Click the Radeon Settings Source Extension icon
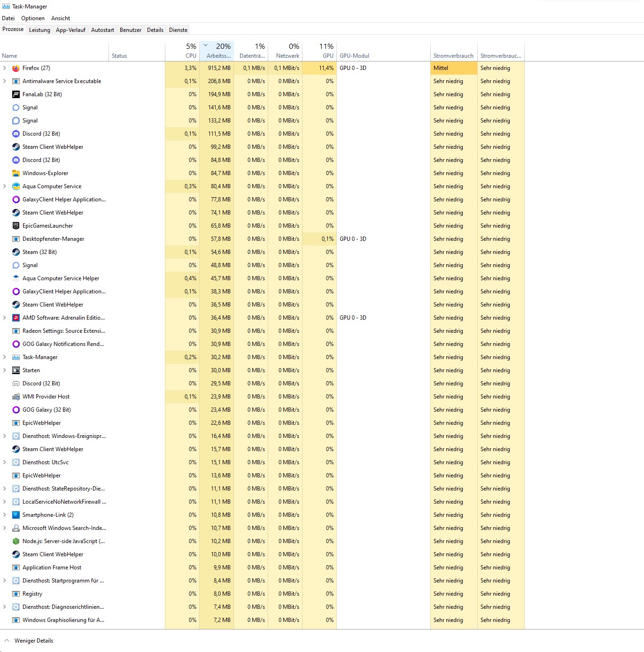Image resolution: width=644 pixels, height=652 pixels. pyautogui.click(x=16, y=331)
